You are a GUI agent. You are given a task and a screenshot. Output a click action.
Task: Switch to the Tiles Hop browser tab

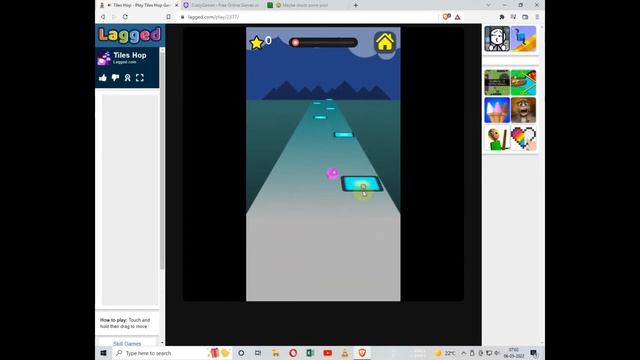pyautogui.click(x=139, y=5)
